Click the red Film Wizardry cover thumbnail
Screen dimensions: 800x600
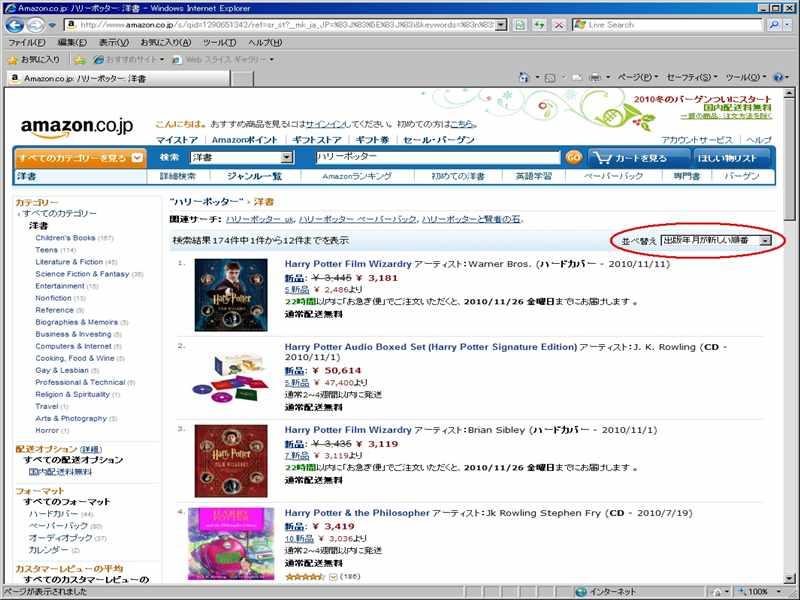pyautogui.click(x=231, y=461)
